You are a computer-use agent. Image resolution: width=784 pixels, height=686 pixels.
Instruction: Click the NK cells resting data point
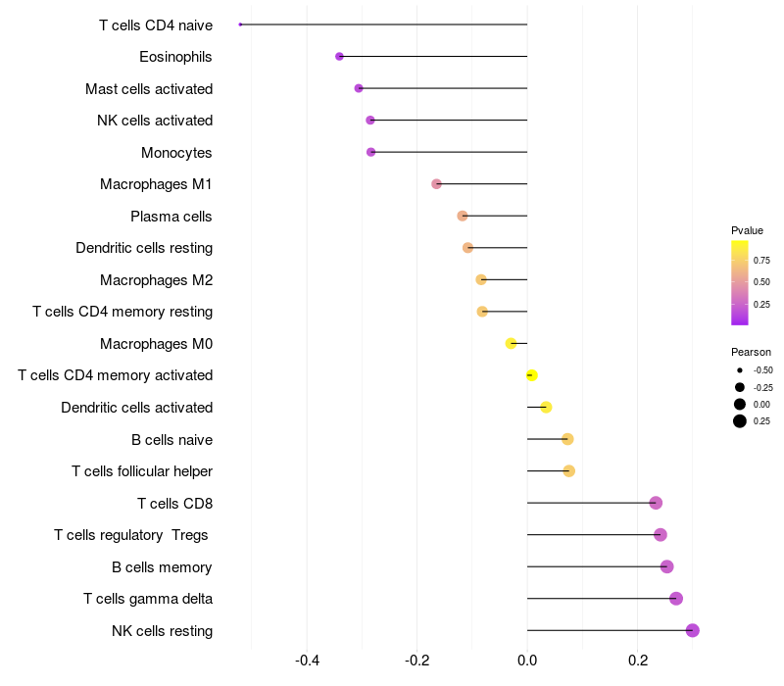coord(693,630)
